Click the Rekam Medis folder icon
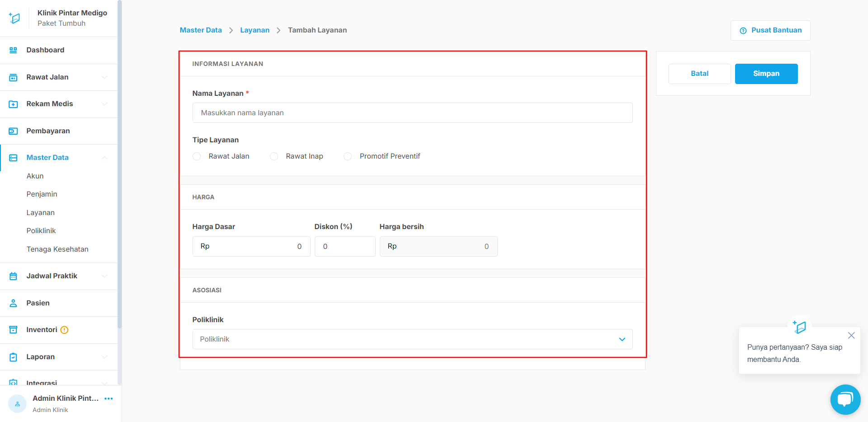 click(x=13, y=104)
